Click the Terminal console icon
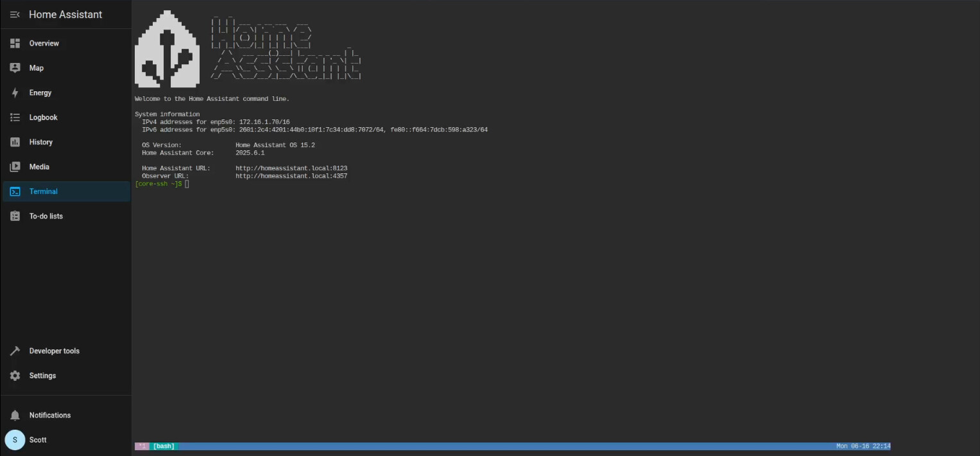This screenshot has width=980, height=456. click(15, 191)
